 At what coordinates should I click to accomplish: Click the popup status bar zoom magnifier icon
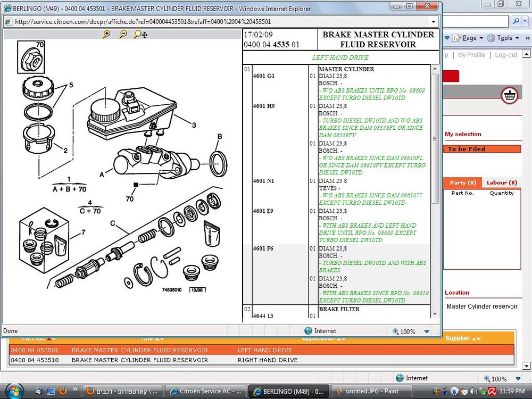395,331
